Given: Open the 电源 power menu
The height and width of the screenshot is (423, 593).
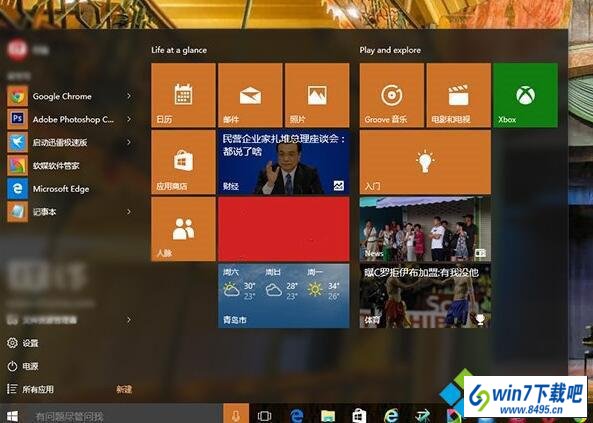Looking at the screenshot, I should click(23, 366).
